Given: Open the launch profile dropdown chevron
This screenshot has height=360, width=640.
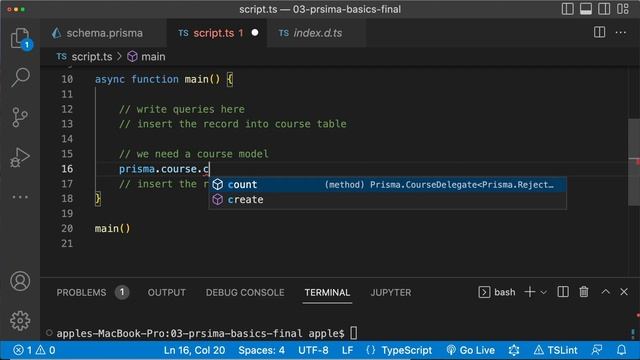Looking at the screenshot, I should pos(544,292).
